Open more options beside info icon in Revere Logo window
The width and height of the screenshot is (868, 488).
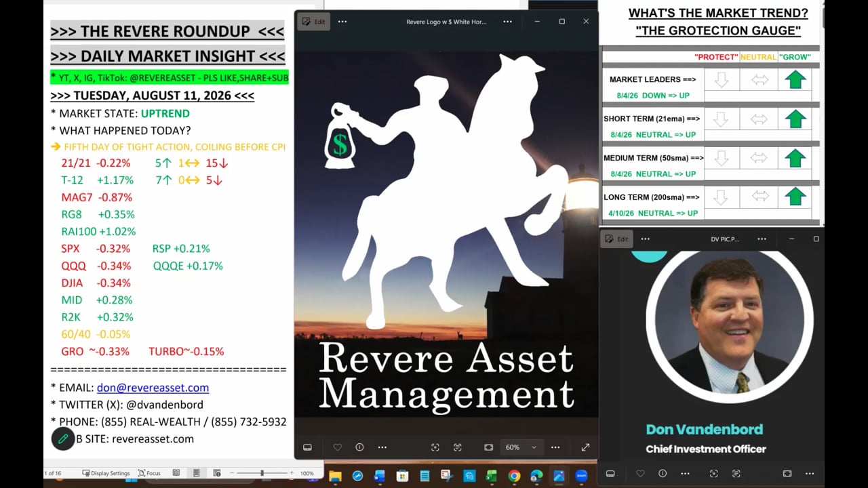pyautogui.click(x=382, y=447)
